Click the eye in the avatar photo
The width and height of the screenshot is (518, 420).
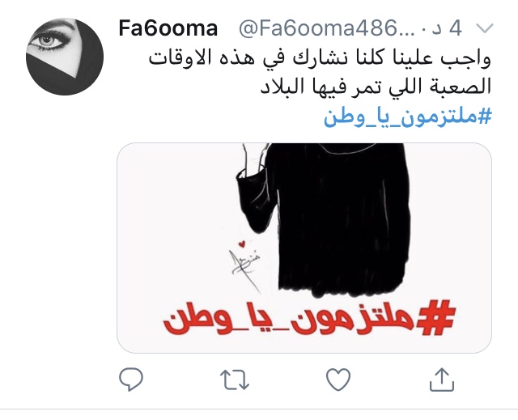click(49, 42)
